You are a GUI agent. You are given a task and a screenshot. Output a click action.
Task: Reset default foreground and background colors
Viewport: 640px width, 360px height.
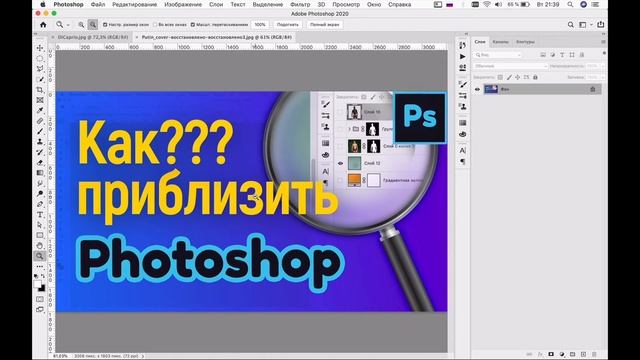[x=36, y=276]
